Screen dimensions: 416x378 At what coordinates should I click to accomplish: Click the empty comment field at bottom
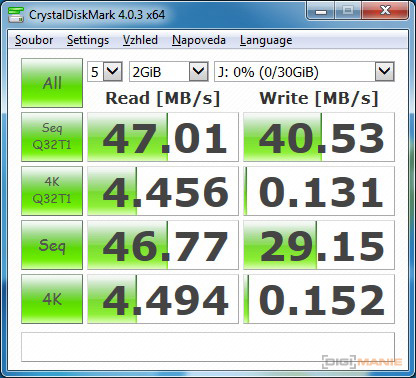(x=208, y=347)
